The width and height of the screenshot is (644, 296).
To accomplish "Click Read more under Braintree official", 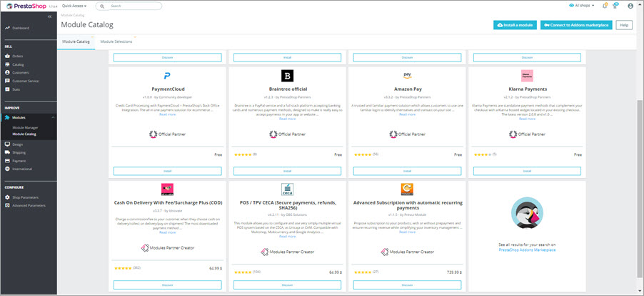I will [x=287, y=119].
